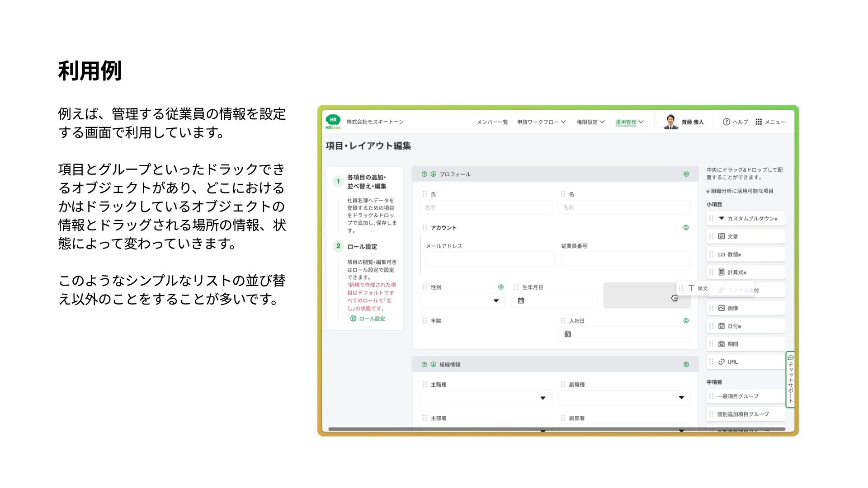The height and width of the screenshot is (488, 868).
Task: Click the 性別 field gear icon
Action: point(500,287)
